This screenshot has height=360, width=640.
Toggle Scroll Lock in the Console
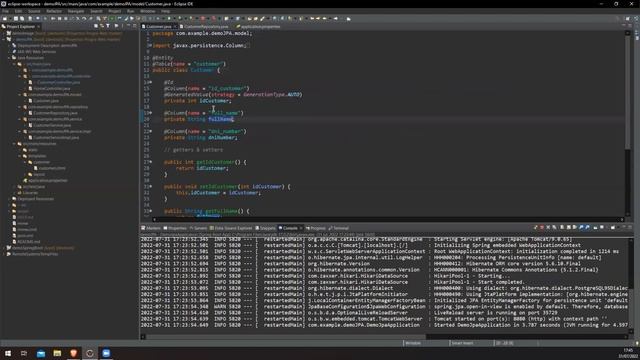[x=568, y=227]
